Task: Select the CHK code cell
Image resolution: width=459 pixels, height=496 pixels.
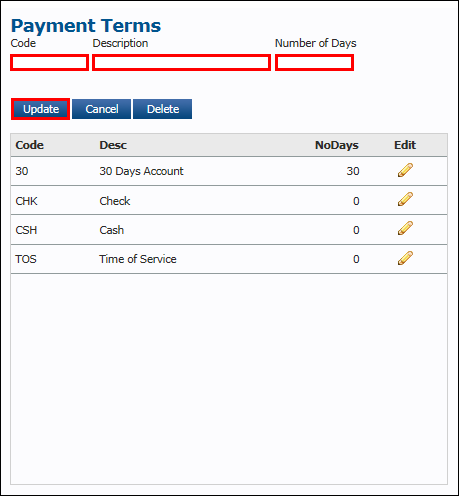Action: (27, 201)
